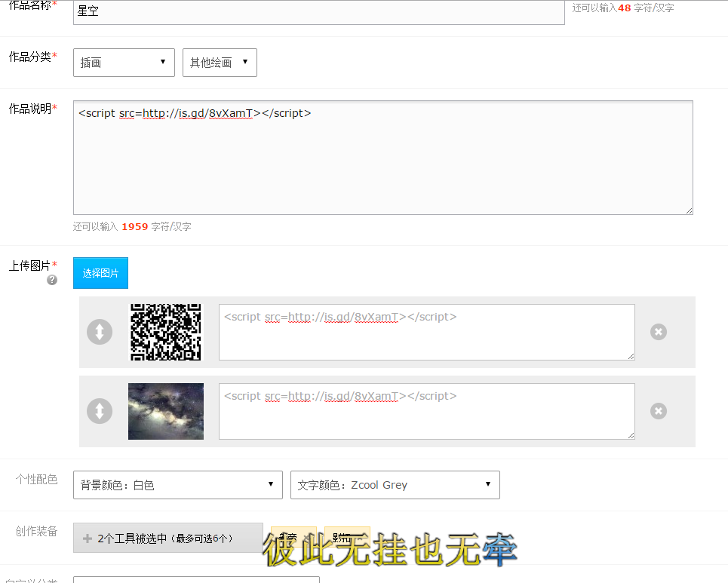
Task: Click the 创作装备 label
Action: click(36, 531)
